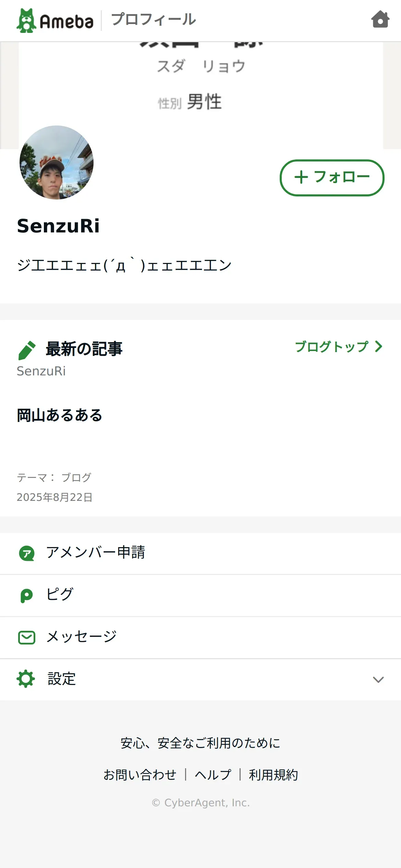Viewport: 401px width, 868px height.
Task: Click the Ameba mascot logo
Action: [x=26, y=21]
